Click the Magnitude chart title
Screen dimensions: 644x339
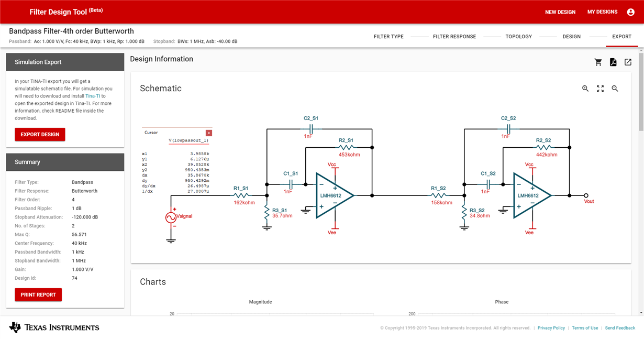260,302
